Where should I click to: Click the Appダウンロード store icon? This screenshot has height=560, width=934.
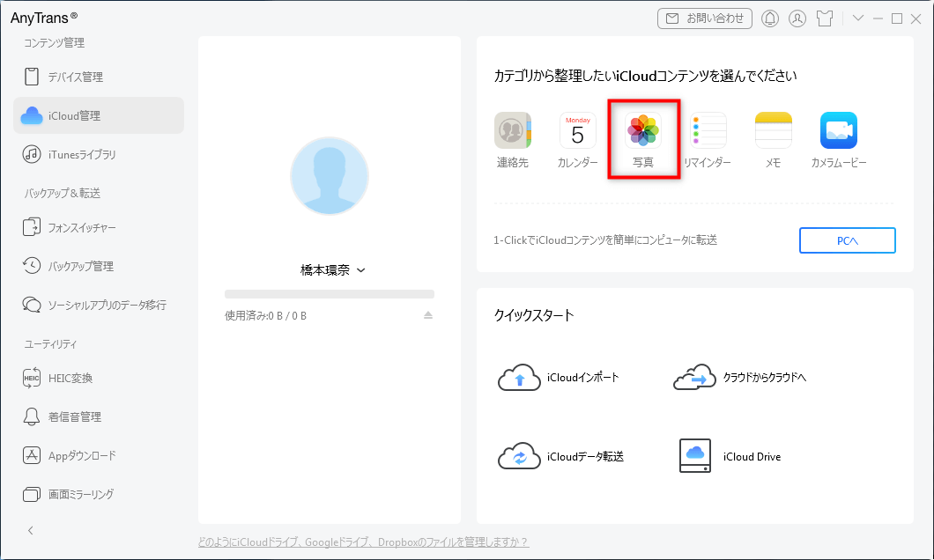pos(32,455)
